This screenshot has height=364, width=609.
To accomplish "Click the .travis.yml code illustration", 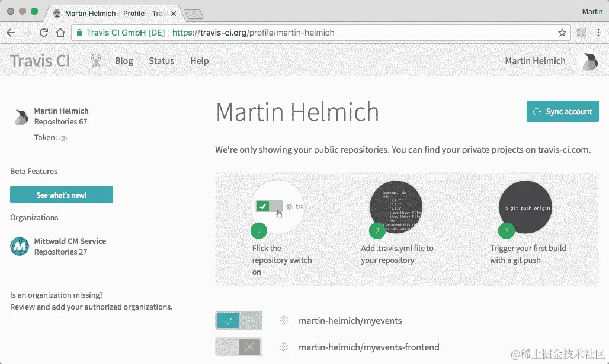I will click(396, 207).
